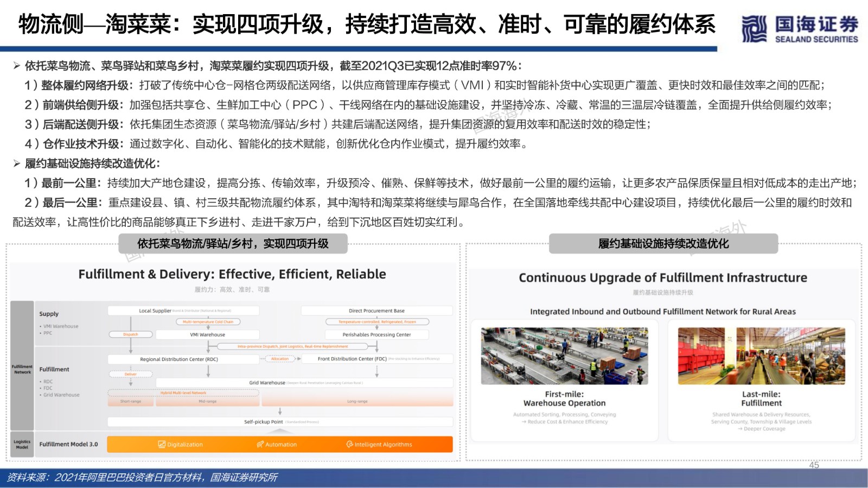
Task: Click the Logistics Model sidebar label
Action: [22, 444]
